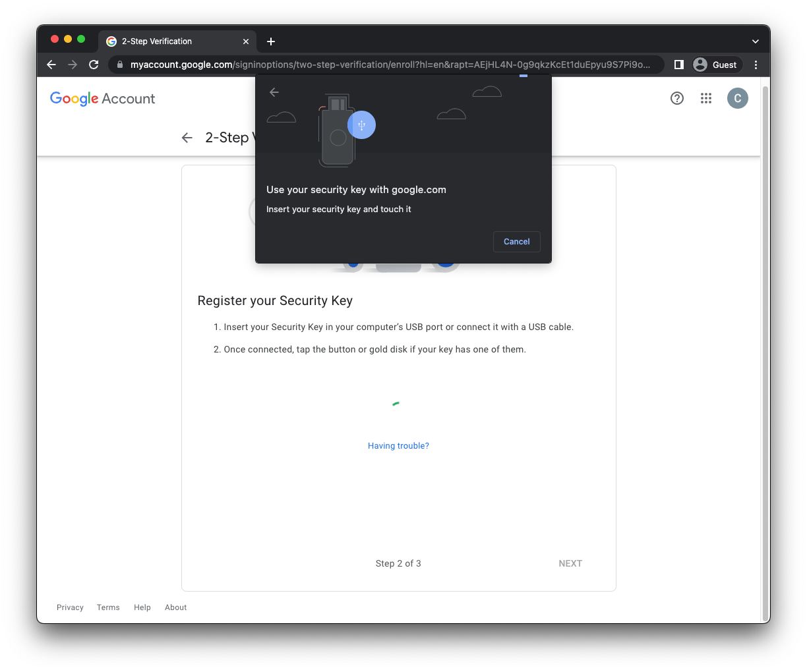Go back from 2-Step Verification page
Viewport: 807px width, 672px height.
pyautogui.click(x=187, y=138)
